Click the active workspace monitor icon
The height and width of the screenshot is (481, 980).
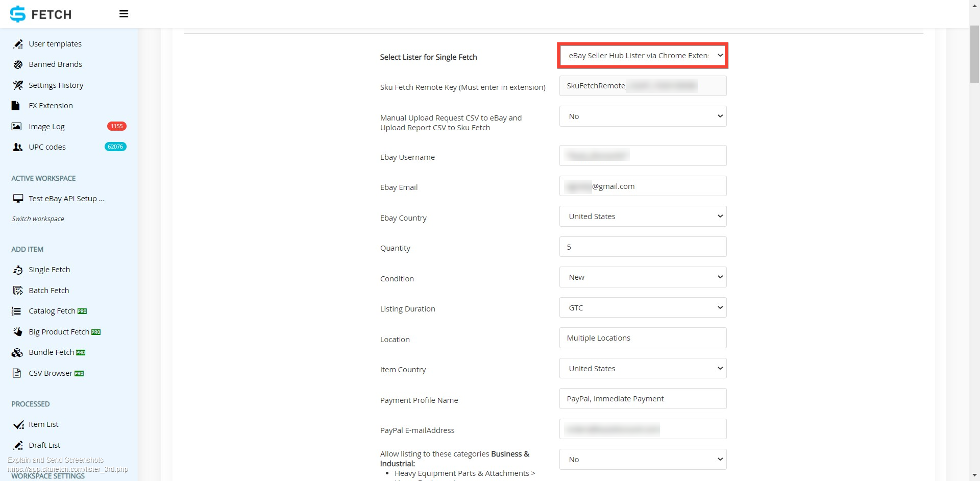(18, 199)
